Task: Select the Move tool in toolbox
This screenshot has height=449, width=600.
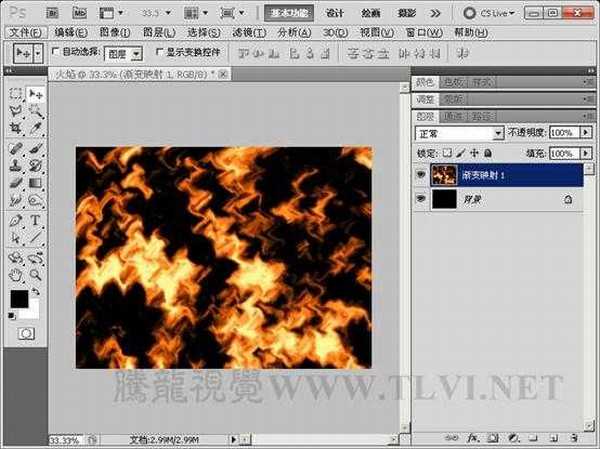Action: tap(35, 94)
